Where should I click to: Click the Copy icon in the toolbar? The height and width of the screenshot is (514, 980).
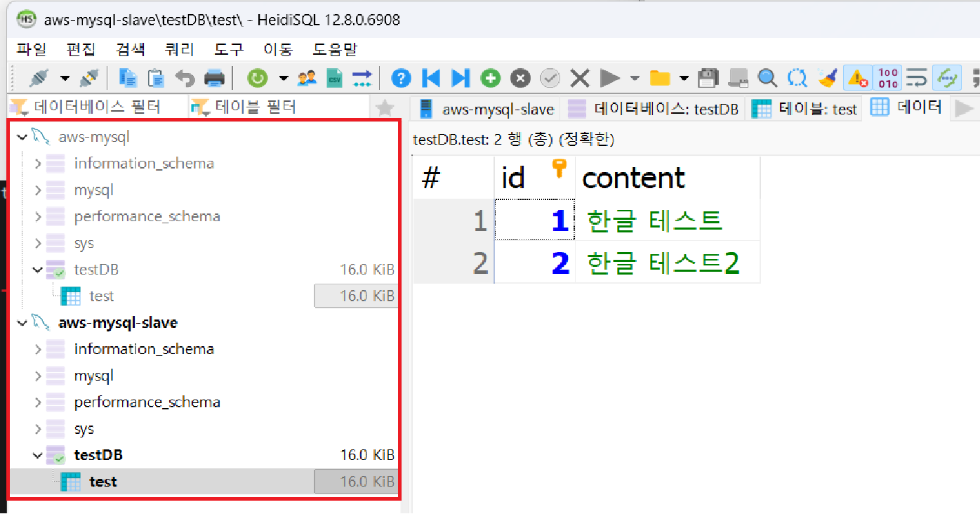click(x=127, y=77)
